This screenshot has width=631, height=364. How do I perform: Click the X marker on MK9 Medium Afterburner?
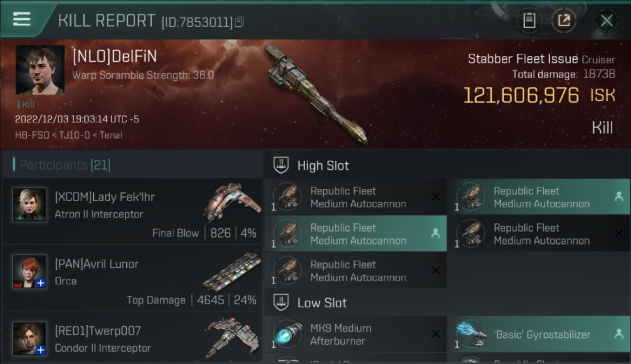[435, 334]
